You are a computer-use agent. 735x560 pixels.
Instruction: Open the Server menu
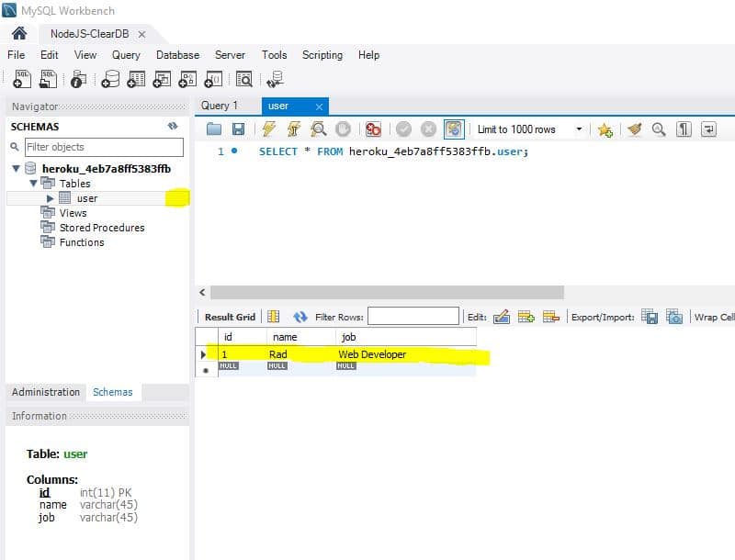click(230, 55)
